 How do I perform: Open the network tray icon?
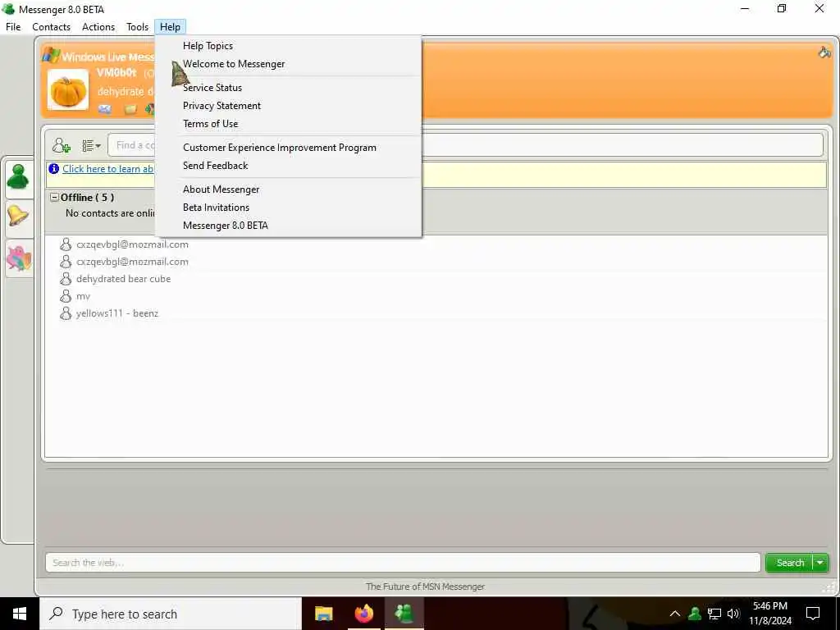click(x=714, y=614)
